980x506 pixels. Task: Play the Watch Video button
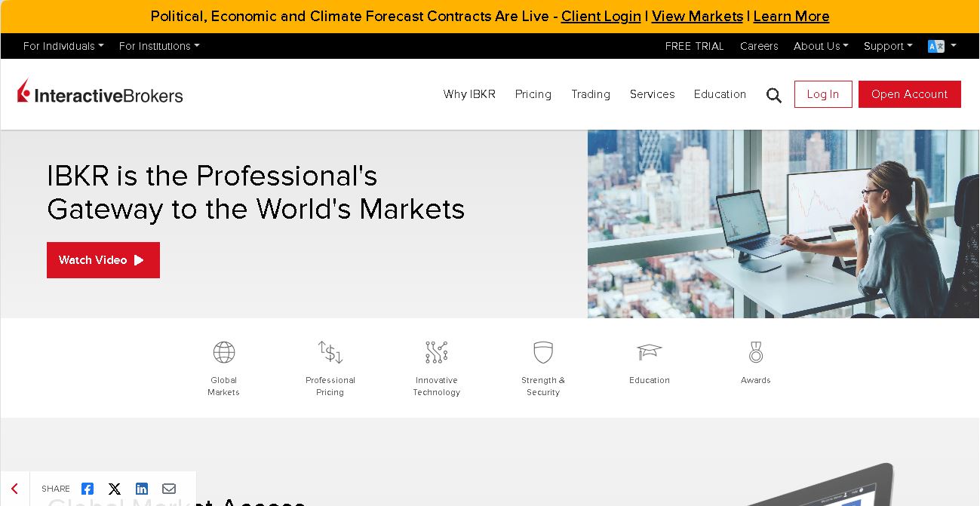pos(103,260)
